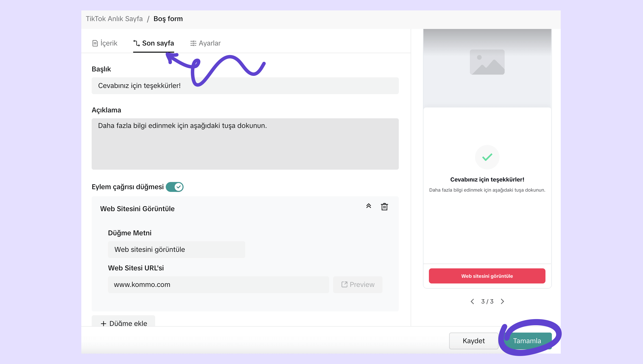The width and height of the screenshot is (643, 364).
Task: Click the İçerik document icon
Action: point(95,43)
